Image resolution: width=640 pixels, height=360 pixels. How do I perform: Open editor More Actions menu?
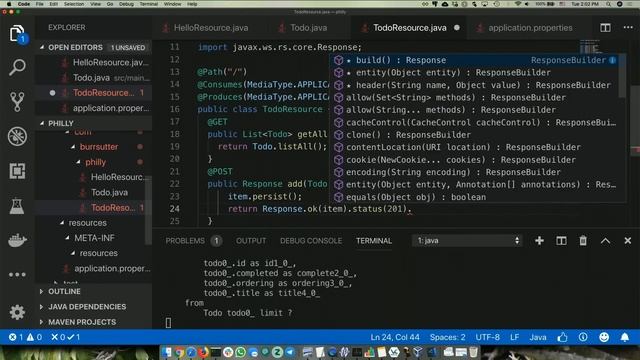[628, 27]
